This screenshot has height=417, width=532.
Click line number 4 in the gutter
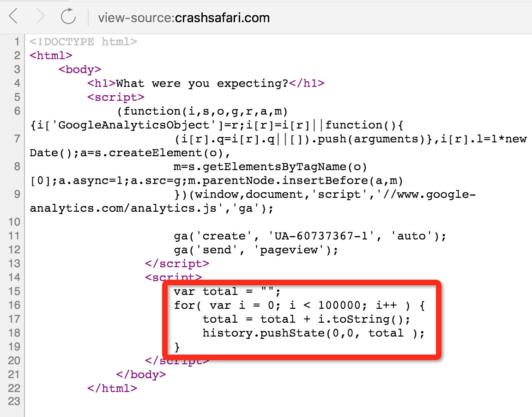tap(17, 83)
